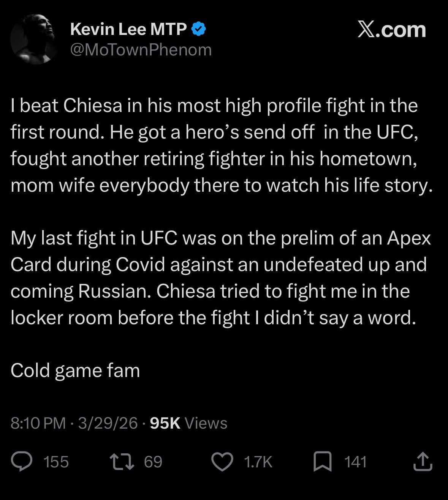Click the @MoTownPhenom handle

point(141,50)
